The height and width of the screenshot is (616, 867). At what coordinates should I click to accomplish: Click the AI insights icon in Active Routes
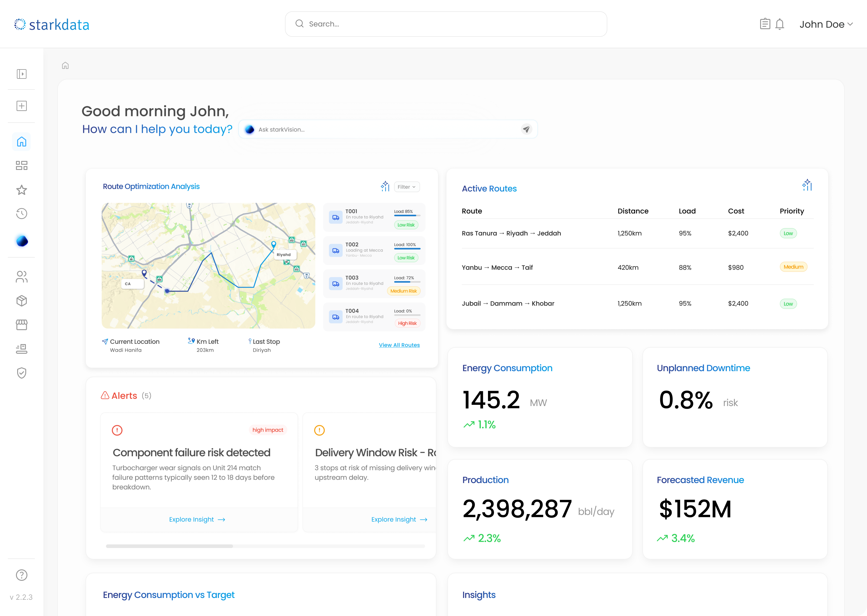807,185
